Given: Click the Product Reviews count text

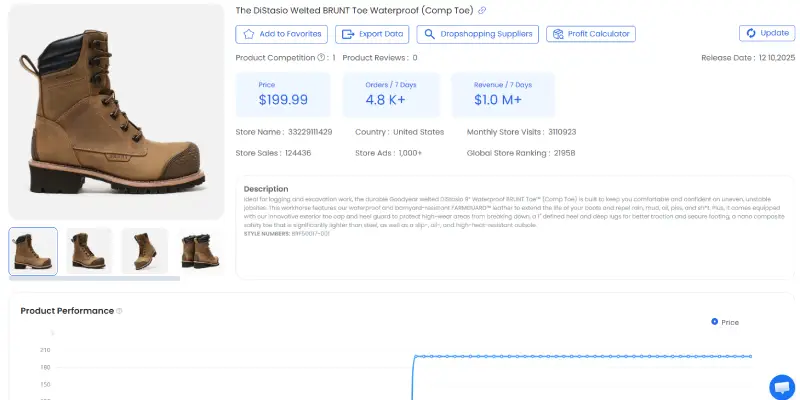Looking at the screenshot, I should point(380,58).
